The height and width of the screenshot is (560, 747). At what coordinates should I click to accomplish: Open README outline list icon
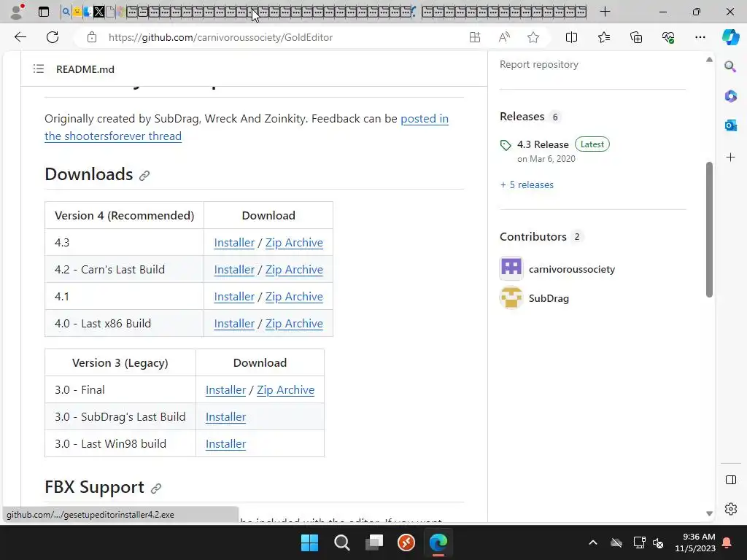39,69
